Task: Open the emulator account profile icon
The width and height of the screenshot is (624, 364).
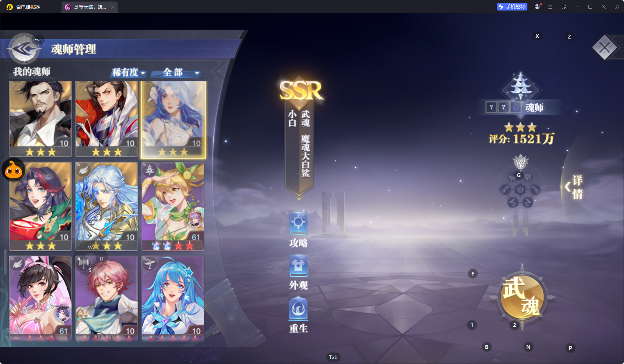Action: pos(538,7)
